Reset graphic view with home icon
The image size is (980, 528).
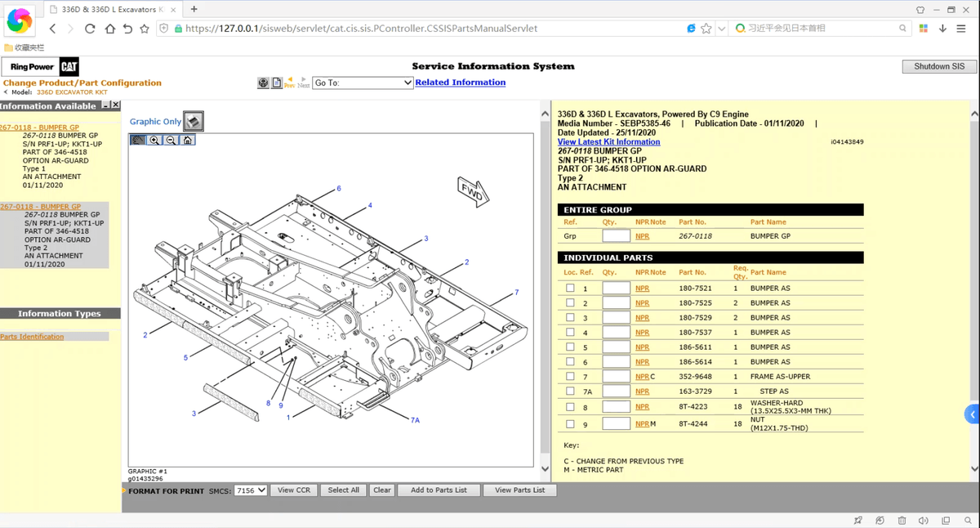(x=187, y=141)
